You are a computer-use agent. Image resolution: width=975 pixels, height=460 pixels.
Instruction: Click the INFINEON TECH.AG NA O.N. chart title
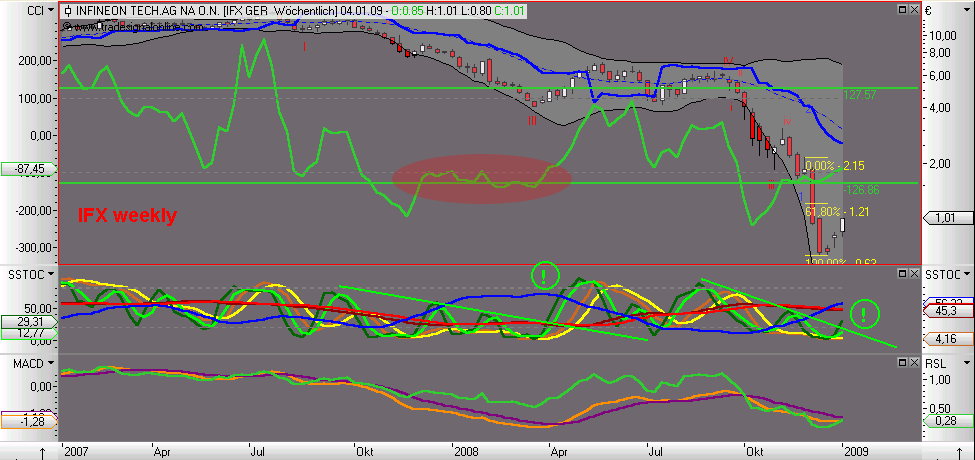146,11
